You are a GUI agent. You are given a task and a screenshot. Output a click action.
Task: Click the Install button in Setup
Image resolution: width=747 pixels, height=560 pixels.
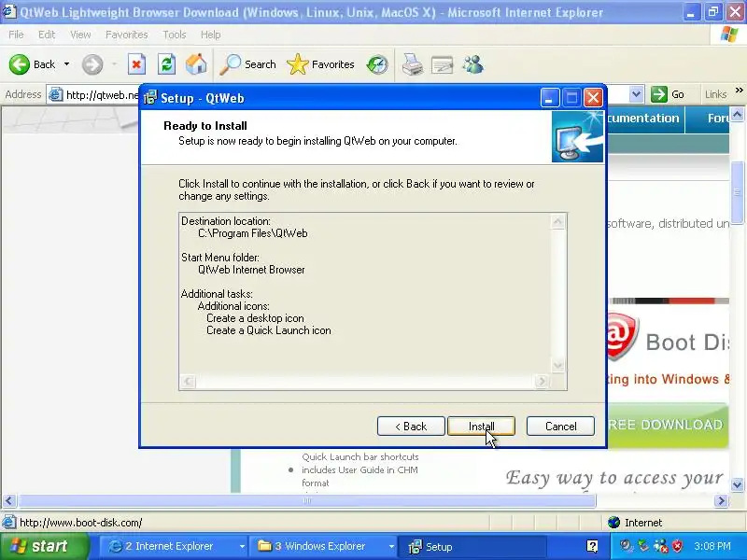481,427
